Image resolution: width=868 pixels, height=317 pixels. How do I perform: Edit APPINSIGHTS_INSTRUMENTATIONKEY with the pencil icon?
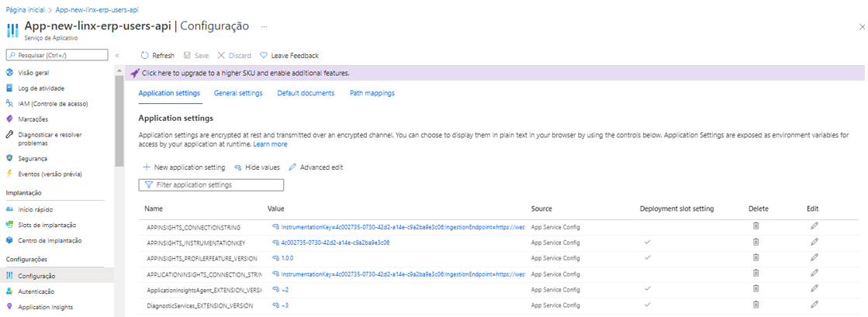tap(814, 242)
